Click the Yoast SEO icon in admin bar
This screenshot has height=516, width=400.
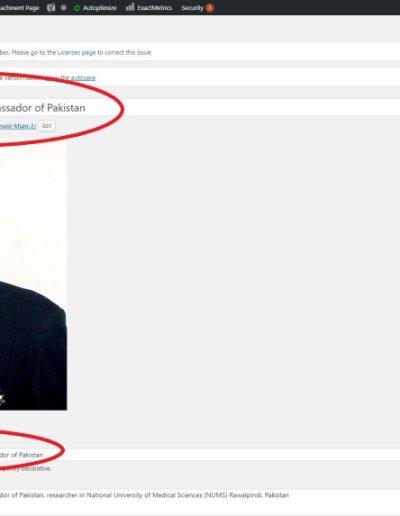(51, 8)
